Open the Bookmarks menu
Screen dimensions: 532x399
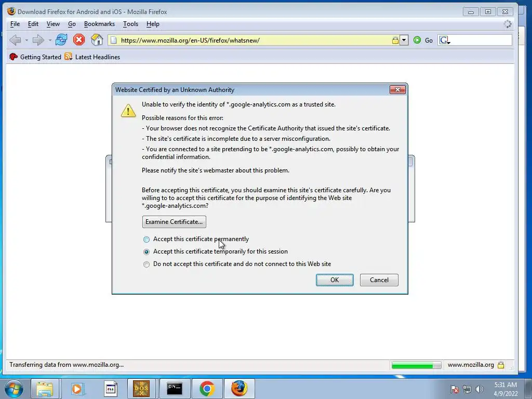pyautogui.click(x=99, y=24)
